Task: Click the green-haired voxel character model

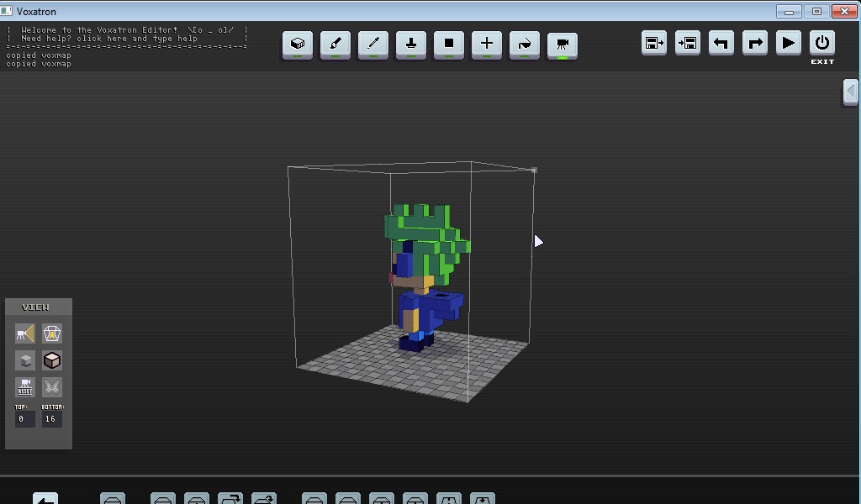Action: coord(426,277)
